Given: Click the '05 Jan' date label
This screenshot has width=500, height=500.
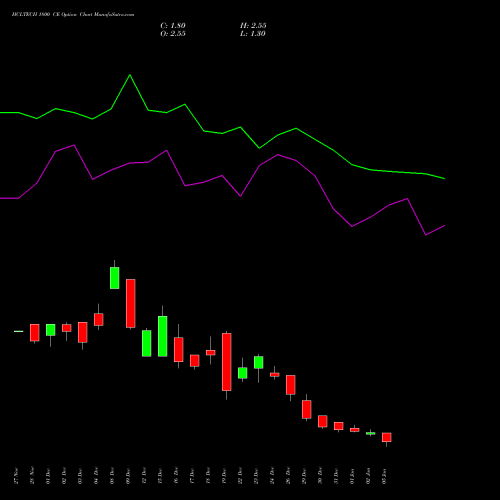Looking at the screenshot, I should [x=384, y=476].
